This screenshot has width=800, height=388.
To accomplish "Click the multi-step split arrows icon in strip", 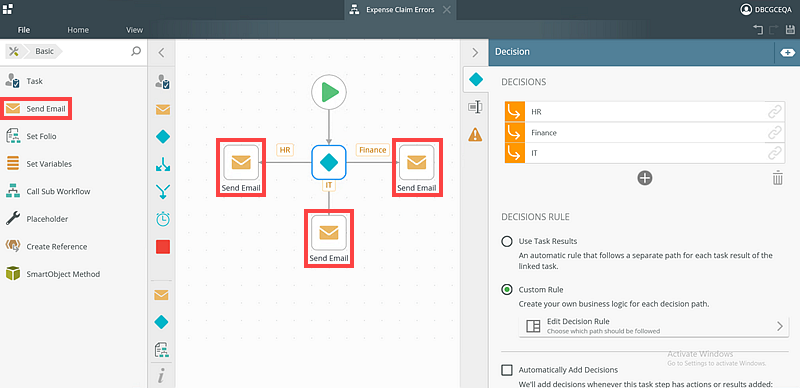I will [x=162, y=164].
